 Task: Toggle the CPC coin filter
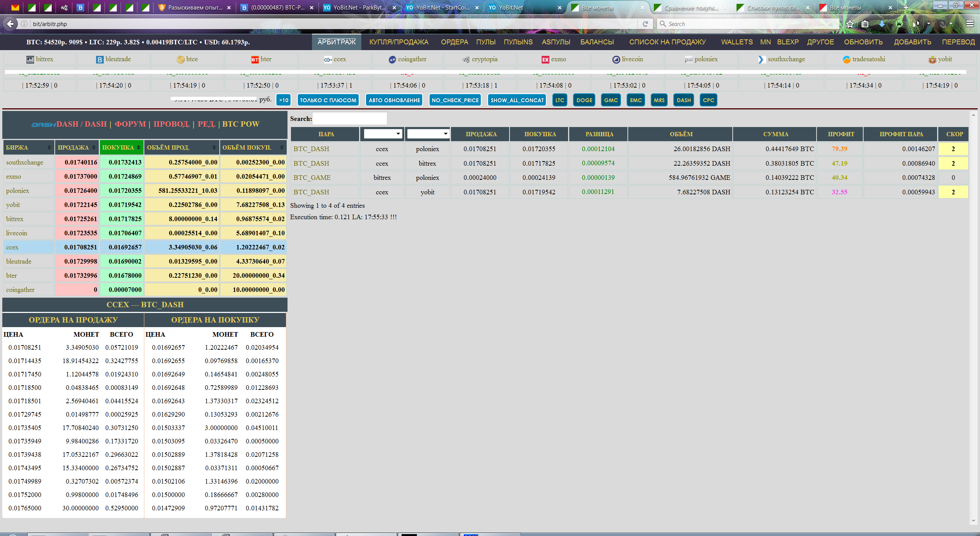[708, 100]
